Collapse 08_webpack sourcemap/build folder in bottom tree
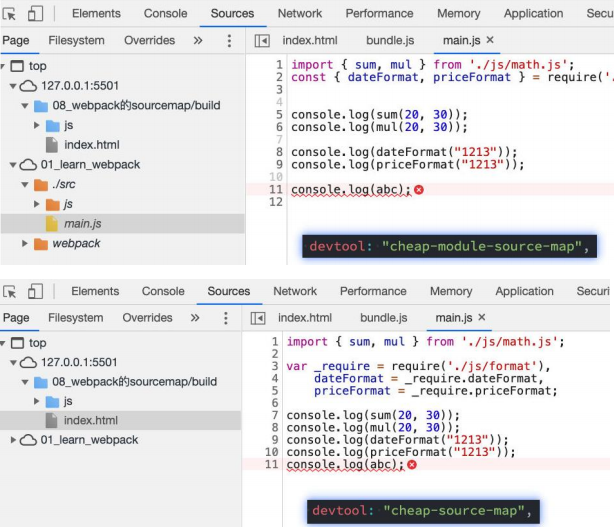Viewport: 614px width, 527px height. [x=25, y=382]
